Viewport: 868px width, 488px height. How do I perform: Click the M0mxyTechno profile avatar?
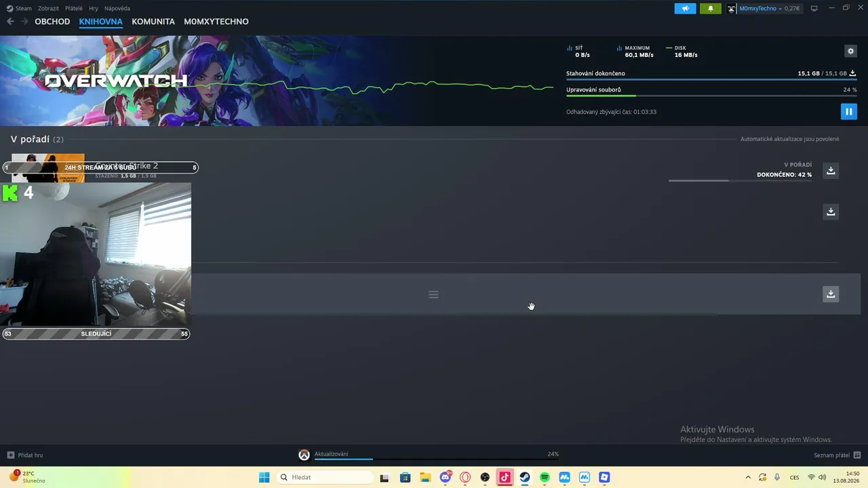pos(732,8)
